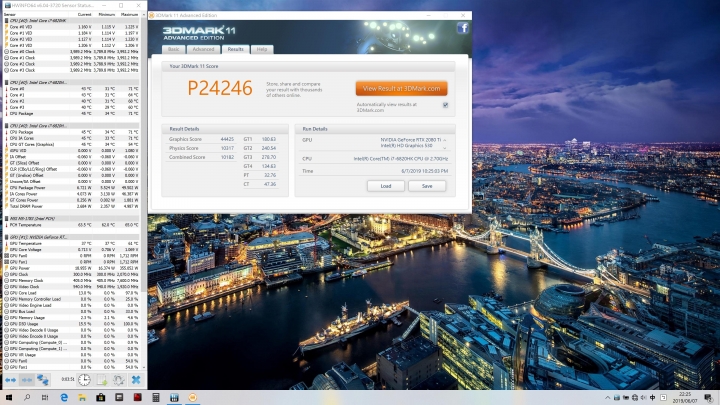Select HWiNFO taskbar icon
720x405 pixels.
coord(174,398)
